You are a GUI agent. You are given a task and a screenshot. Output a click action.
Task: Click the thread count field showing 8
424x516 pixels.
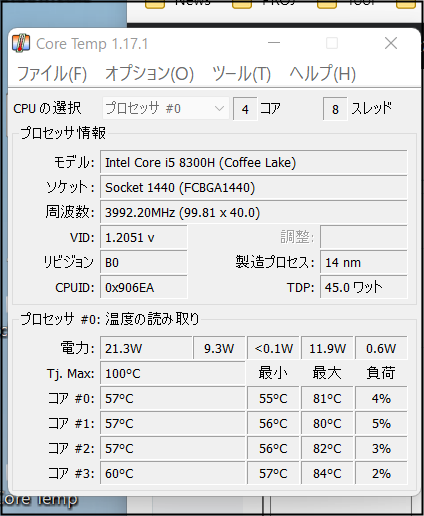point(335,109)
